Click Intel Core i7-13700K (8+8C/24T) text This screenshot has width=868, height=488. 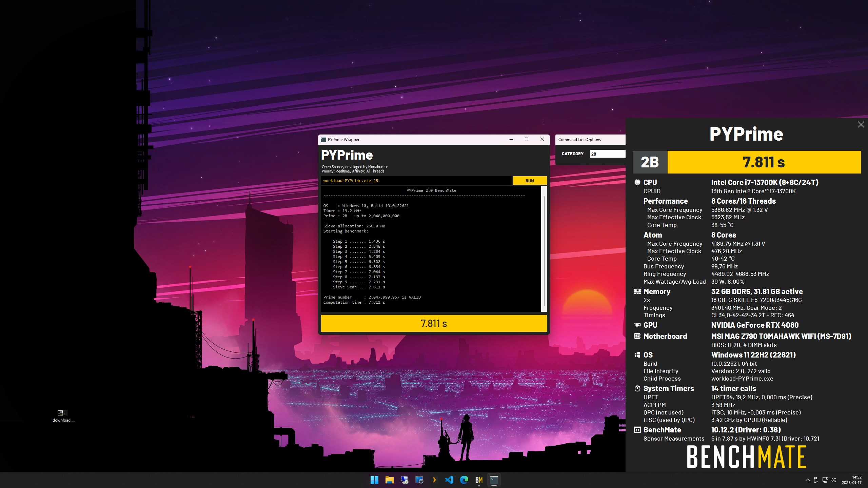(x=765, y=182)
